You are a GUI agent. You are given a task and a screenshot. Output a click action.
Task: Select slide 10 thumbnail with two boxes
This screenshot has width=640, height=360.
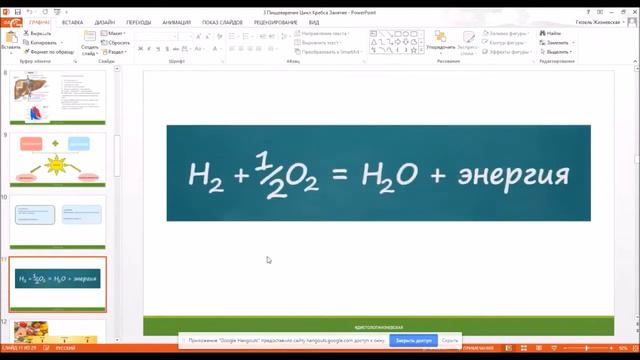click(x=58, y=222)
